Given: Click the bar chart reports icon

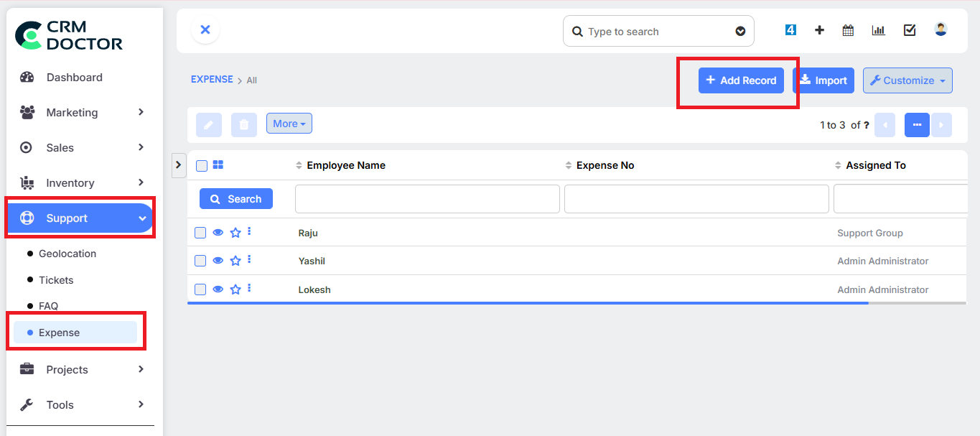Looking at the screenshot, I should tap(878, 30).
